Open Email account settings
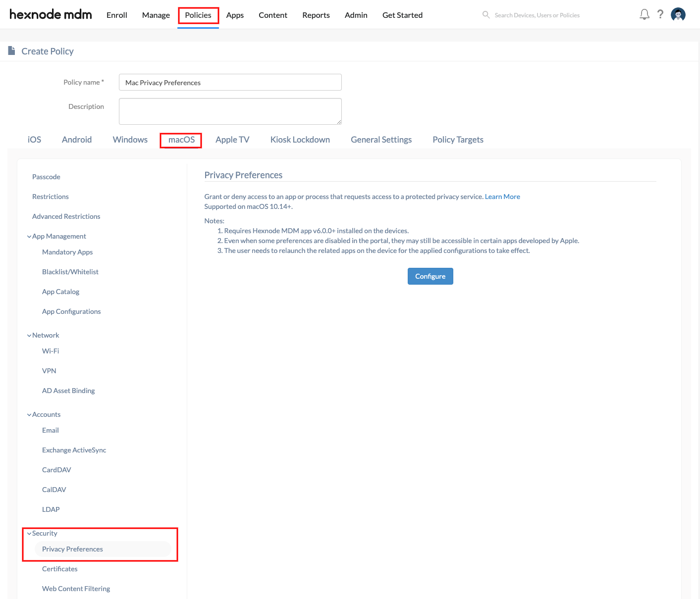 click(x=51, y=430)
